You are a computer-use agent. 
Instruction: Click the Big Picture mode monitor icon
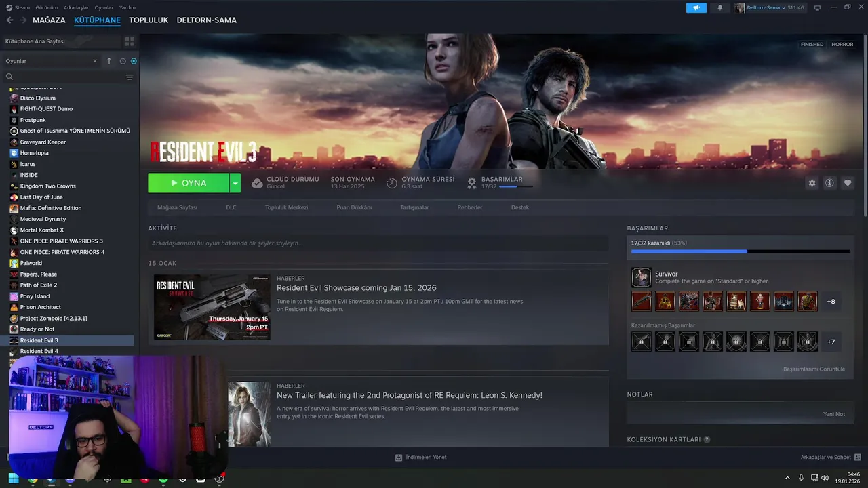point(817,7)
